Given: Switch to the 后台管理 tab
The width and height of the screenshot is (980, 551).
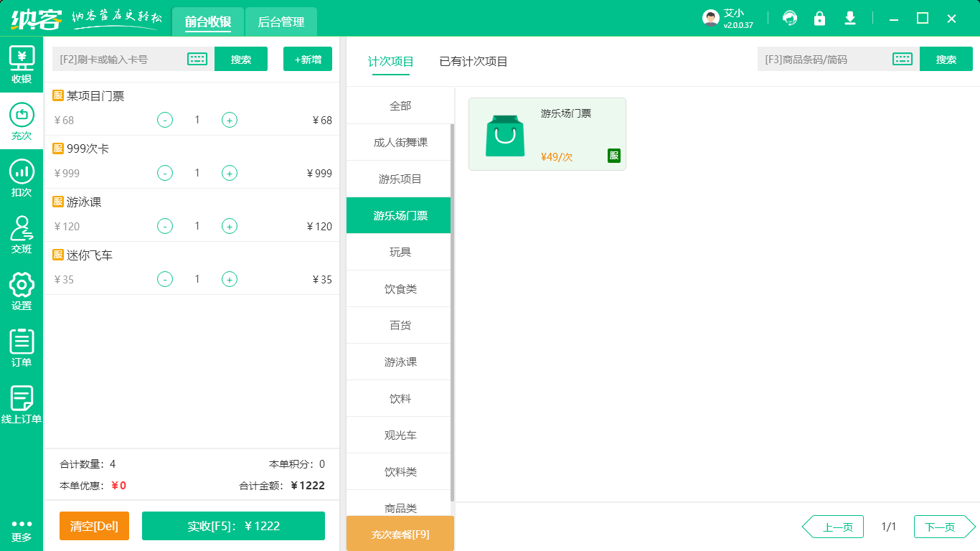Looking at the screenshot, I should click(x=281, y=22).
